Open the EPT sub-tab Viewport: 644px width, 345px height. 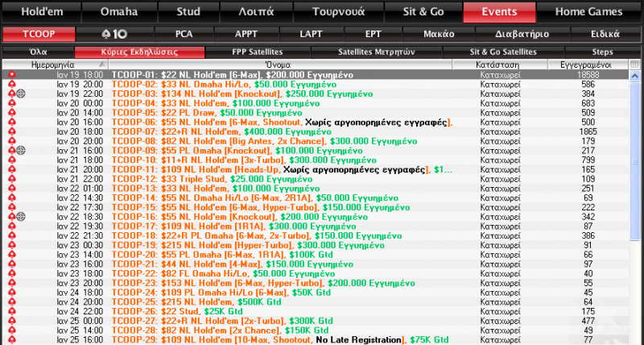[374, 34]
